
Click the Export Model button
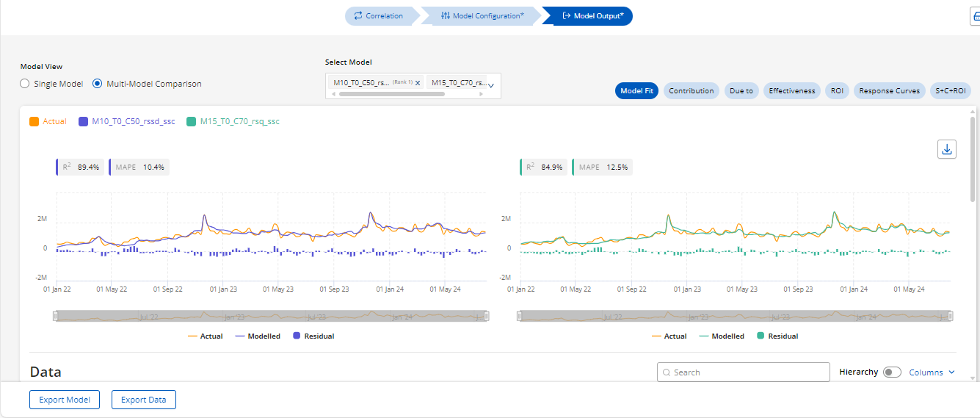[65, 400]
